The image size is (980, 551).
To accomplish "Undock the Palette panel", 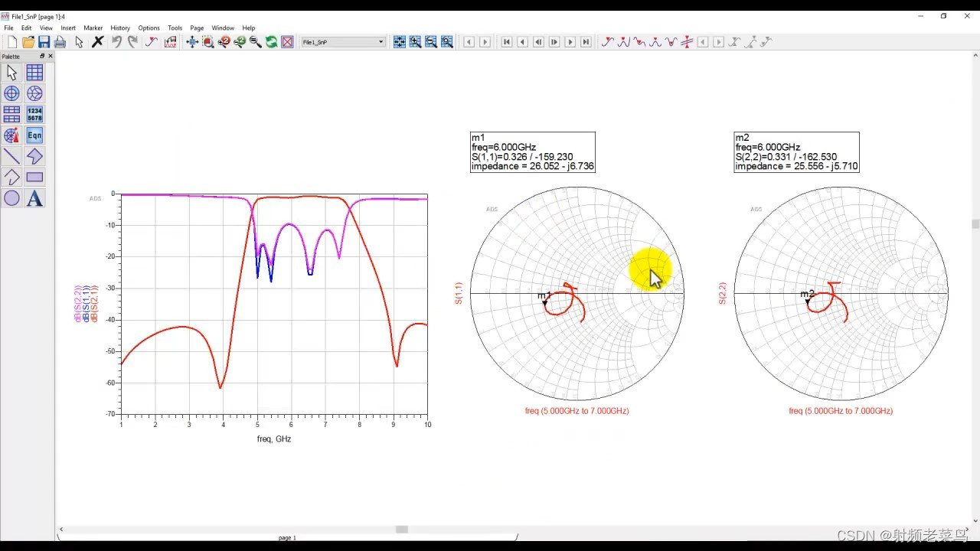I will [x=42, y=56].
